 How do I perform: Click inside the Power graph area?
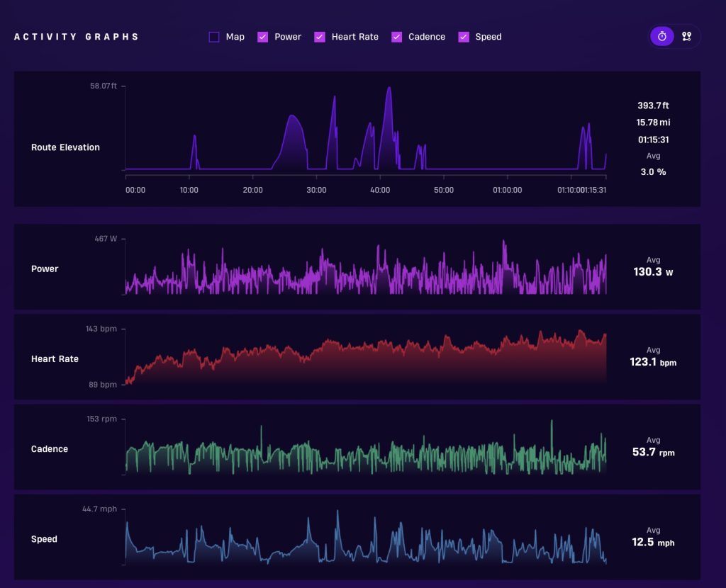click(366, 267)
